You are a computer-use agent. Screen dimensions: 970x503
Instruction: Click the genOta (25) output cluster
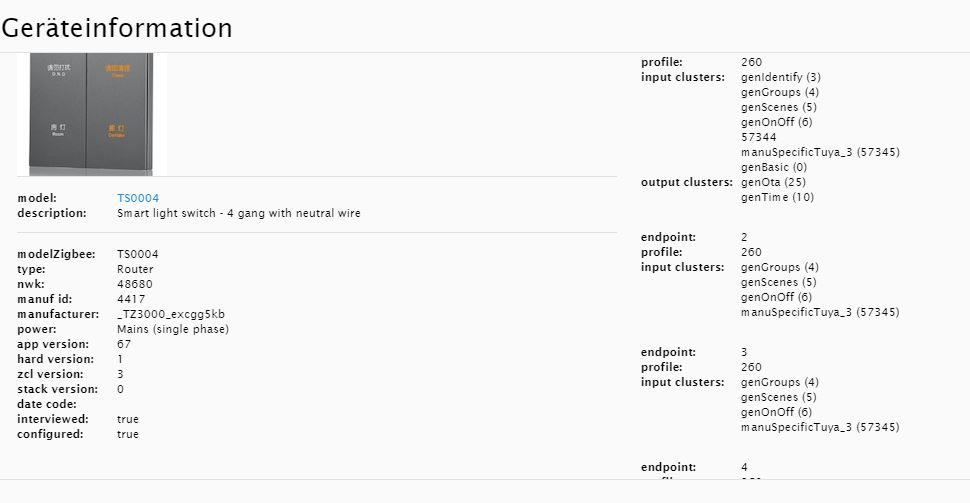click(772, 182)
